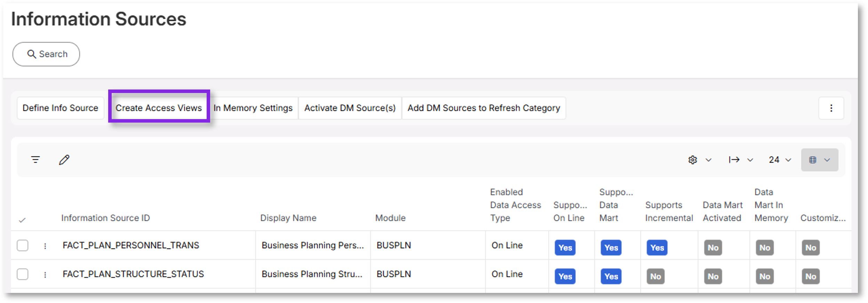Open the page size 24 dropdown
The height and width of the screenshot is (303, 868).
(780, 160)
